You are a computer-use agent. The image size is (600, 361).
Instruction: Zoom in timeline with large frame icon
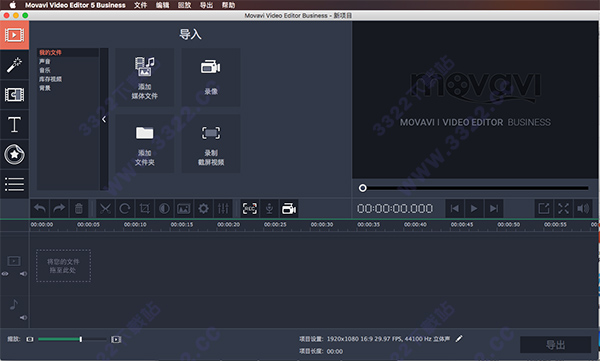(116, 339)
